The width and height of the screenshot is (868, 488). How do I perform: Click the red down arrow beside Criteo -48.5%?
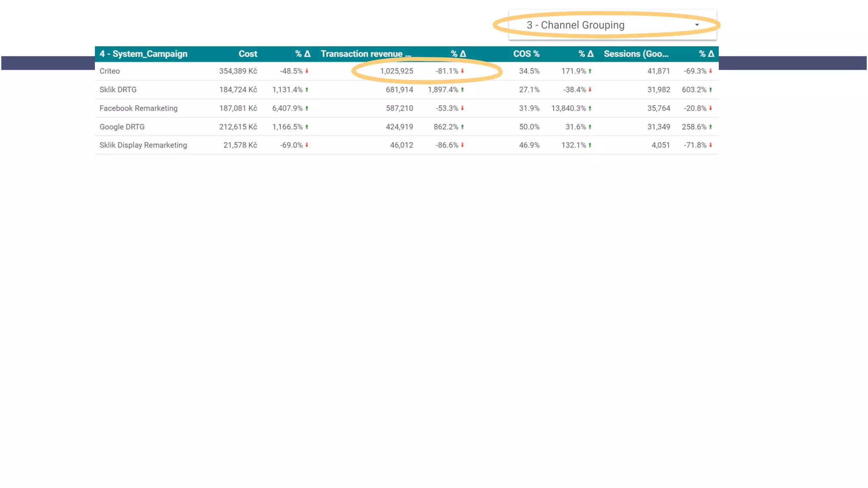tap(307, 71)
